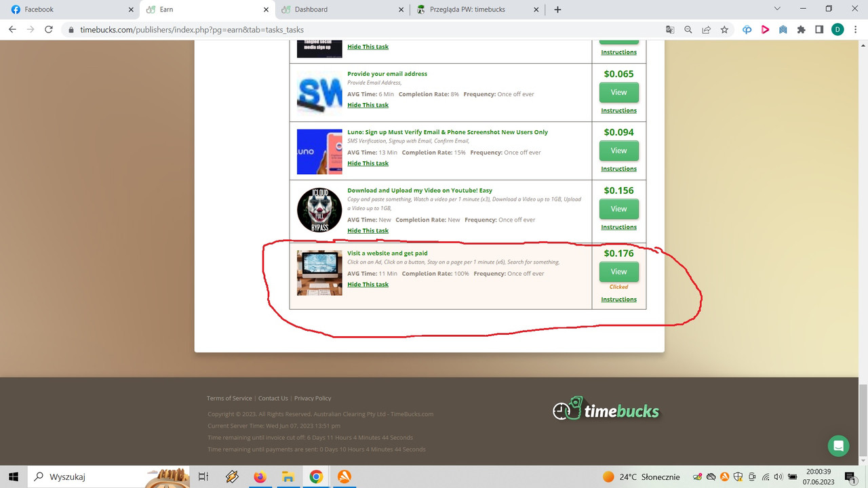This screenshot has height=488, width=868.
Task: Click View for Download and Upload my Video
Action: pos(618,209)
